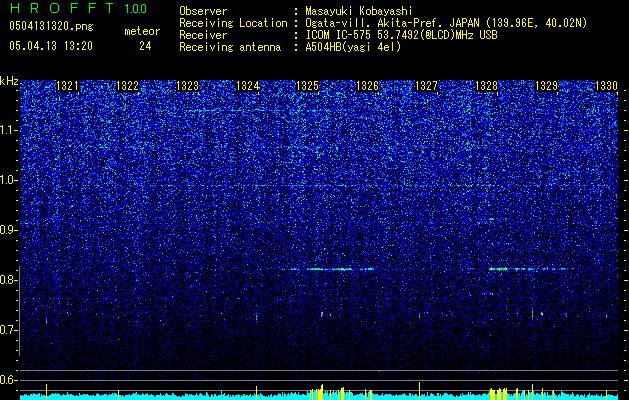Click the kHz axis unit label

click(x=9, y=81)
